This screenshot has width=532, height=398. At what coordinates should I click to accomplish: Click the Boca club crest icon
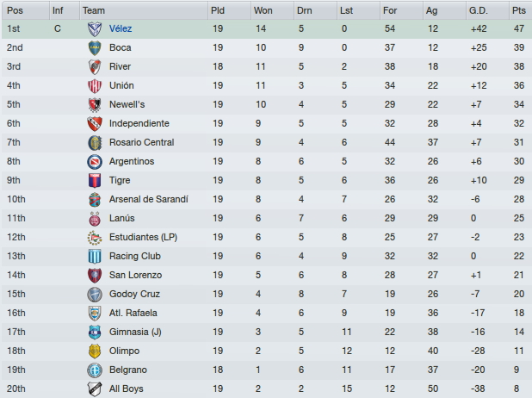click(x=95, y=48)
